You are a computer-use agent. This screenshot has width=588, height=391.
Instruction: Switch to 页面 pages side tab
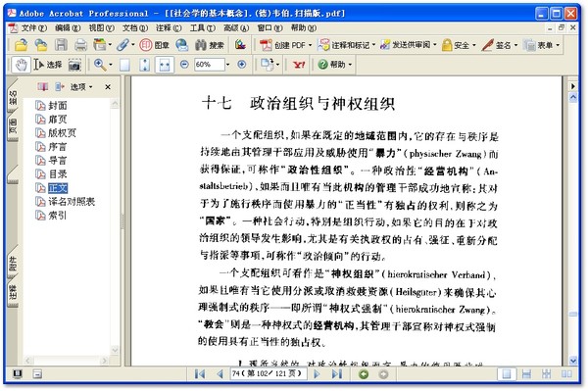(13, 126)
